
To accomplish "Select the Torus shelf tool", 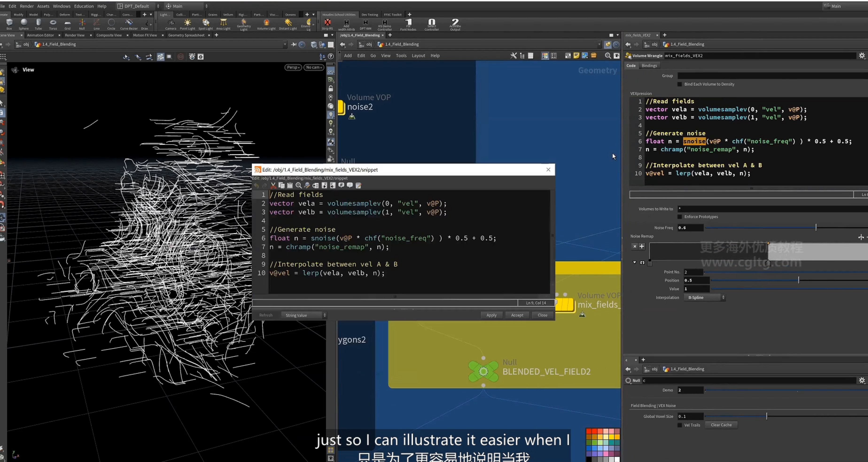I will [53, 24].
